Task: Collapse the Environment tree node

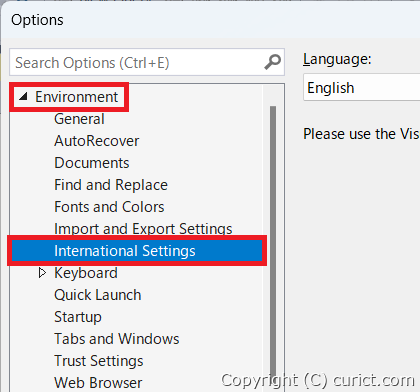Action: click(23, 97)
